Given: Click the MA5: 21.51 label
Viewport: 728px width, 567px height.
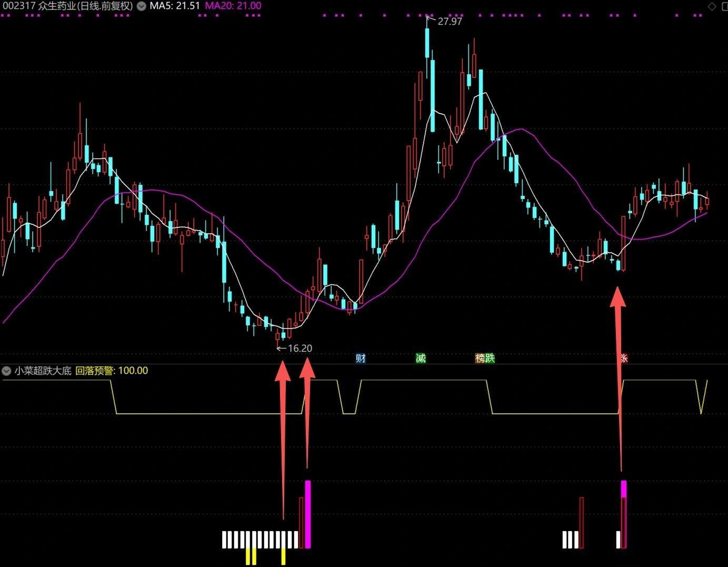Looking at the screenshot, I should pos(175,6).
